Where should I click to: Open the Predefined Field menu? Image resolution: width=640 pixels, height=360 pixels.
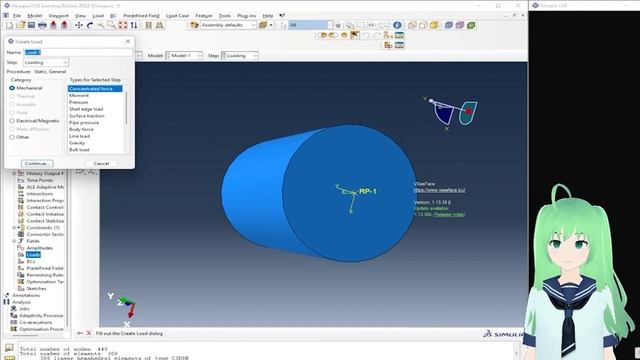(141, 16)
